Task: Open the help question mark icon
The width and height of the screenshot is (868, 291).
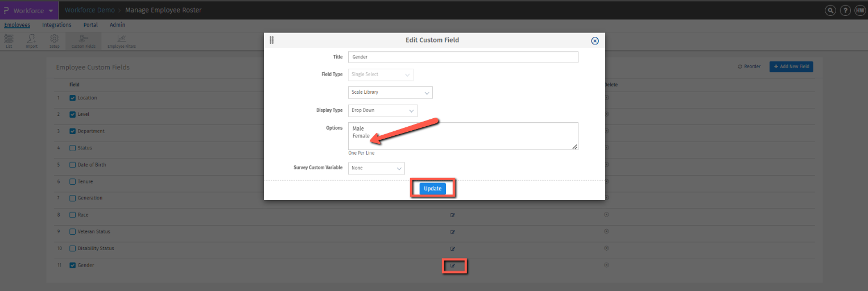Action: pyautogui.click(x=845, y=10)
